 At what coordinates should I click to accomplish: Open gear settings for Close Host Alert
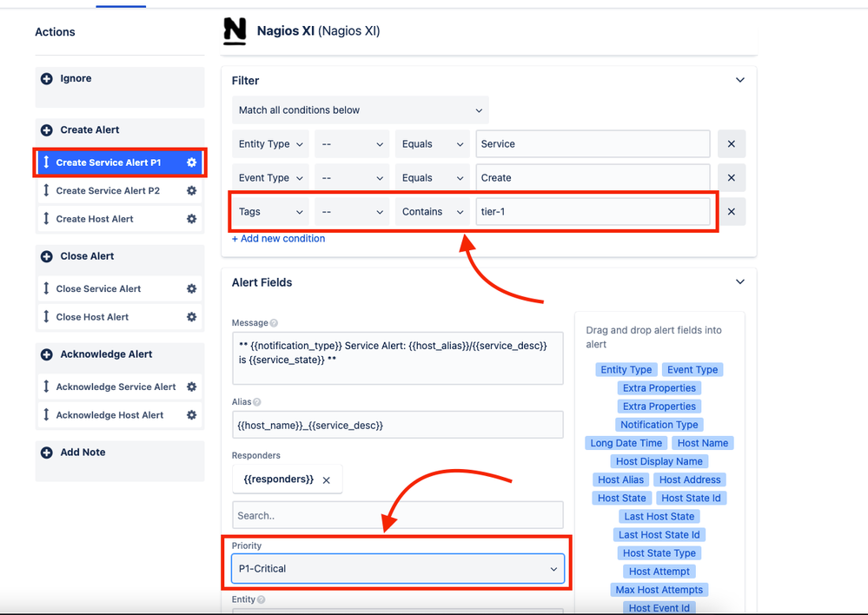(191, 317)
